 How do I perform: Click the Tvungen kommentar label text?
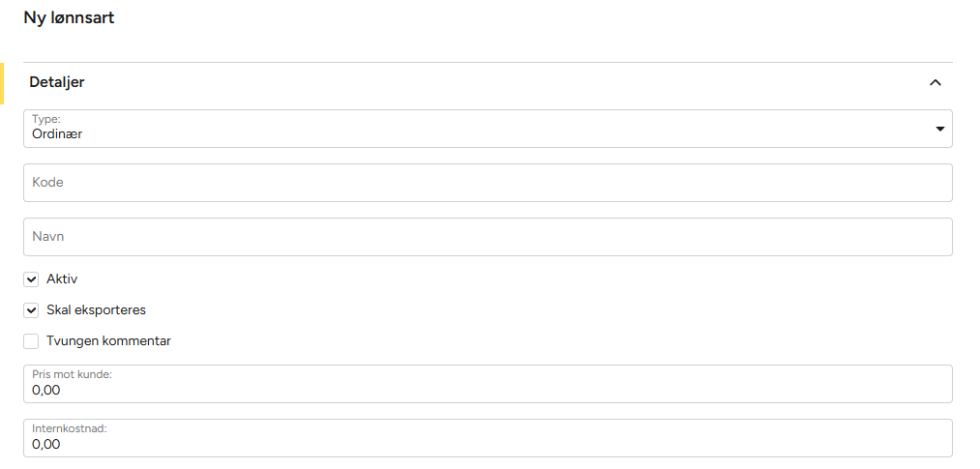point(108,340)
